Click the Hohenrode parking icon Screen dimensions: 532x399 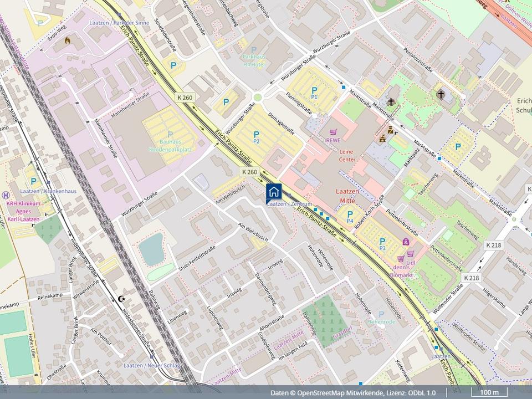(x=381, y=314)
